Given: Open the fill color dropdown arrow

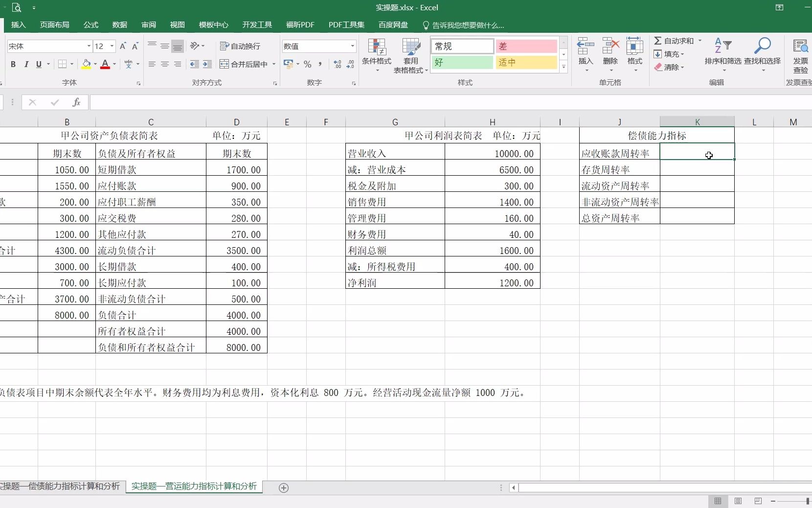Looking at the screenshot, I should point(95,64).
